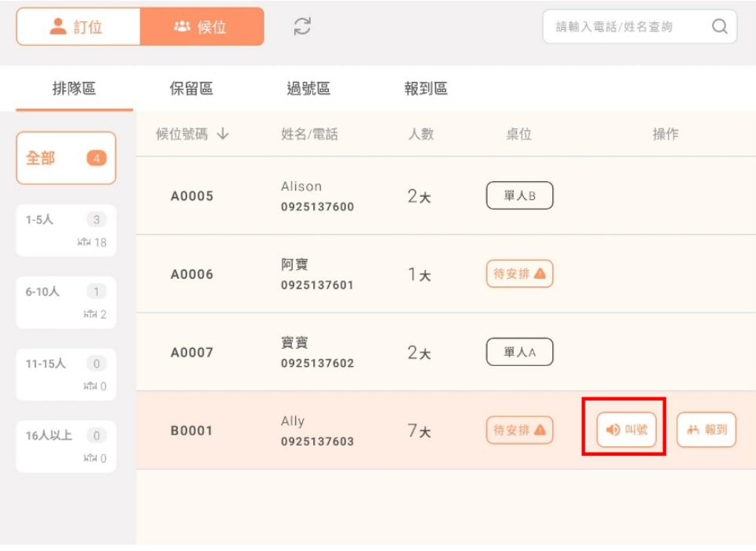Show the 11-15人 group size queue
756x551 pixels.
click(66, 374)
